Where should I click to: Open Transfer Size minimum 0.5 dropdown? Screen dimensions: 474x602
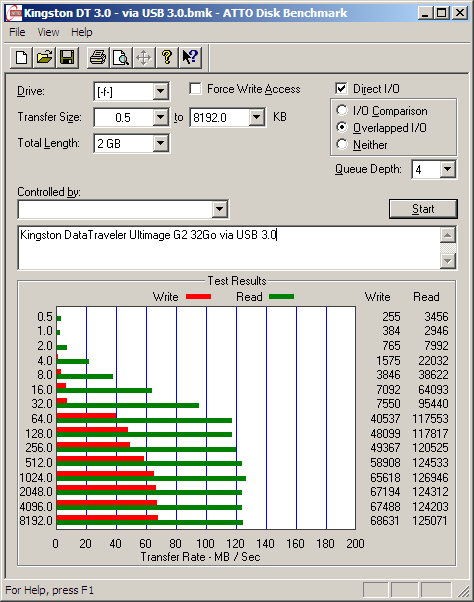pos(160,117)
